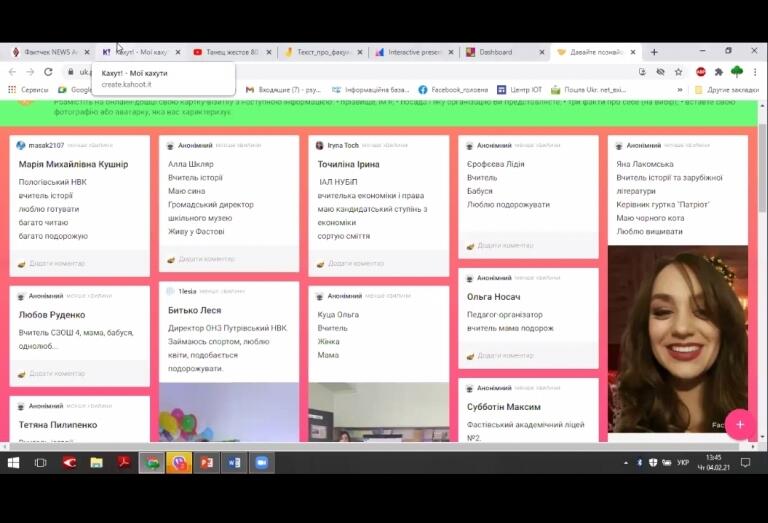The height and width of the screenshot is (523, 768).
Task: Open Word from the taskbar
Action: [x=234, y=463]
